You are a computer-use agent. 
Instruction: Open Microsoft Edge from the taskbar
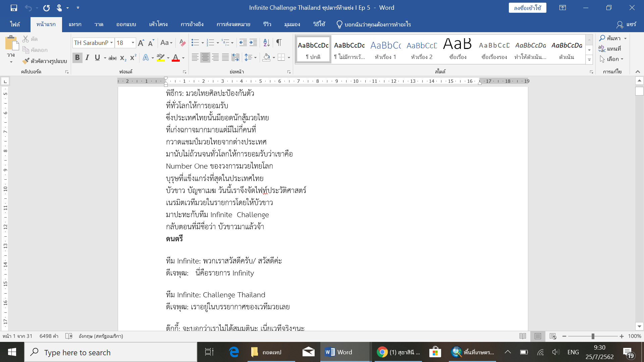pyautogui.click(x=234, y=352)
